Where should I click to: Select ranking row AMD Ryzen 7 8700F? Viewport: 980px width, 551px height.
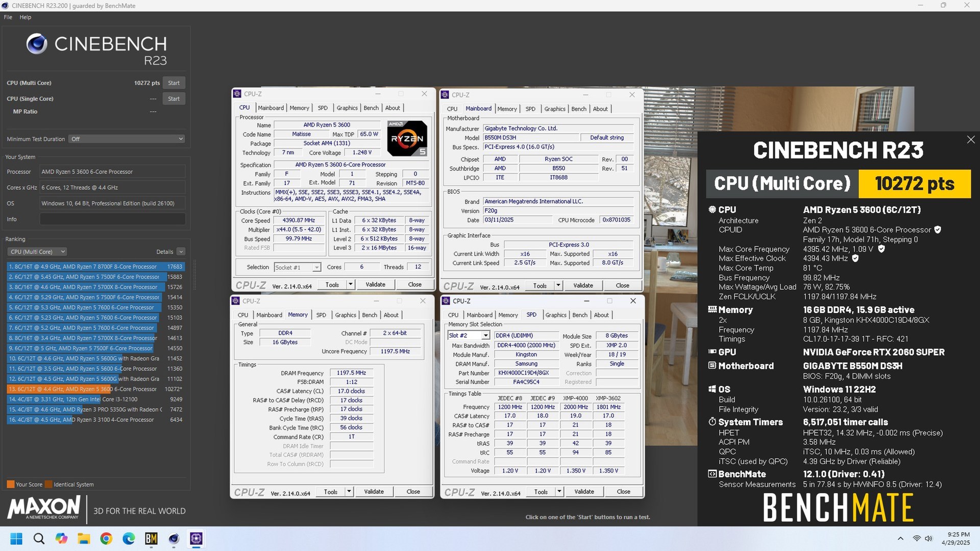point(95,267)
